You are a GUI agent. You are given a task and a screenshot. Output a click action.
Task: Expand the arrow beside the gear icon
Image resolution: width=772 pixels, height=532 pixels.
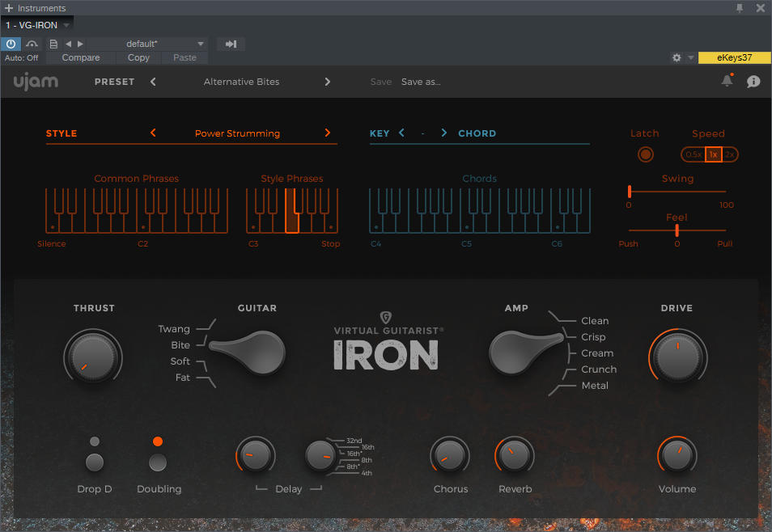point(690,57)
